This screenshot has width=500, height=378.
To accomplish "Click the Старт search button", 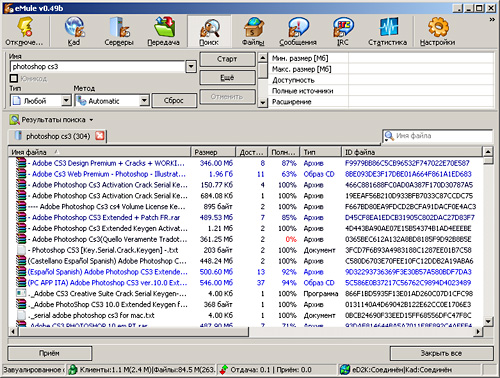I will 227,59.
